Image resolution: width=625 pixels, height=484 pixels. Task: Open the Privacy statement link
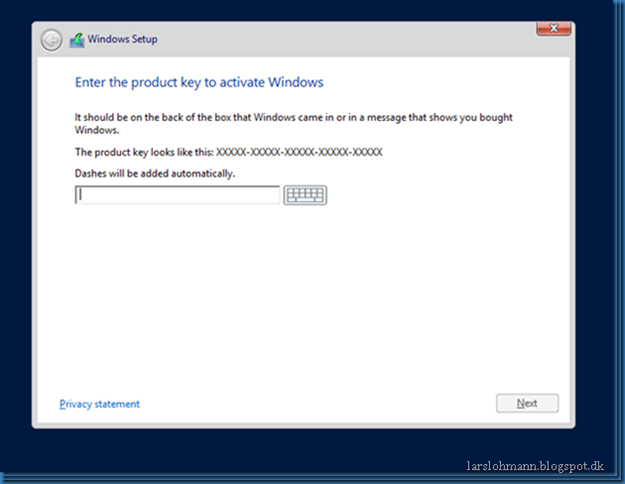click(100, 404)
